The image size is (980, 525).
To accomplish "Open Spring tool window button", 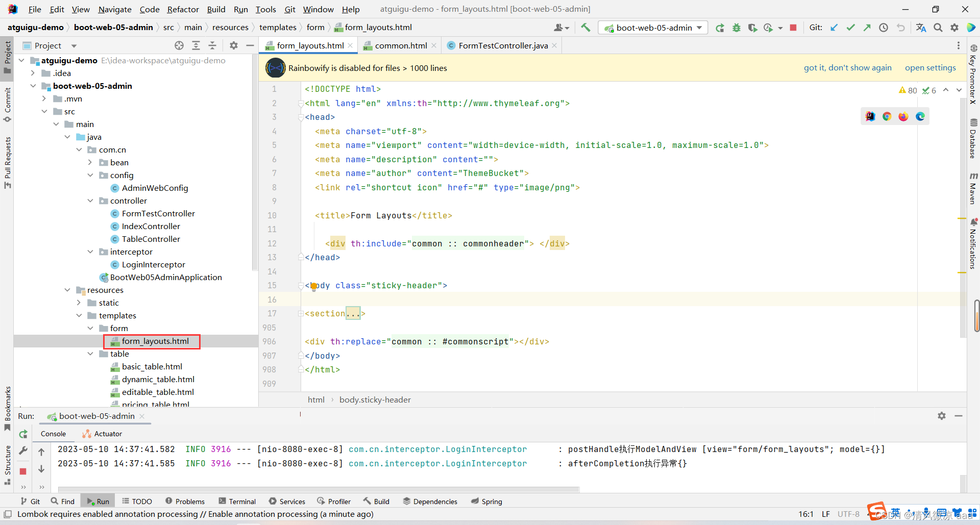I will [486, 502].
